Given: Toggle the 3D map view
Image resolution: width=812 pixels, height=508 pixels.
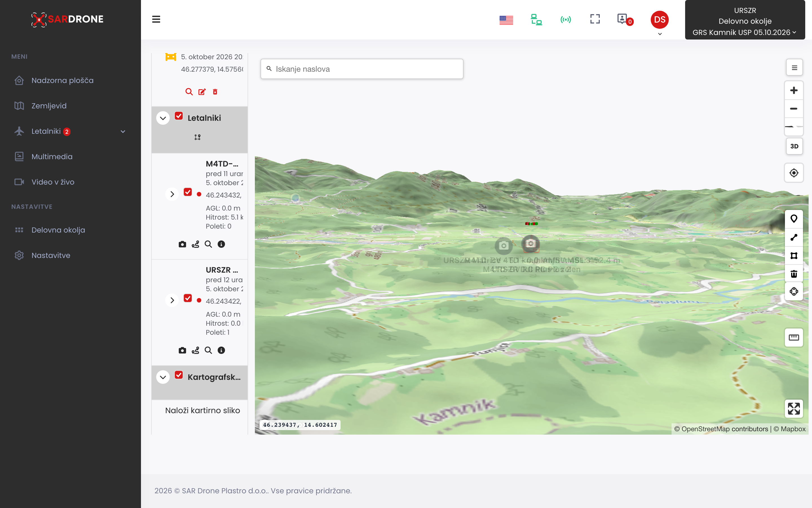Looking at the screenshot, I should click(794, 146).
